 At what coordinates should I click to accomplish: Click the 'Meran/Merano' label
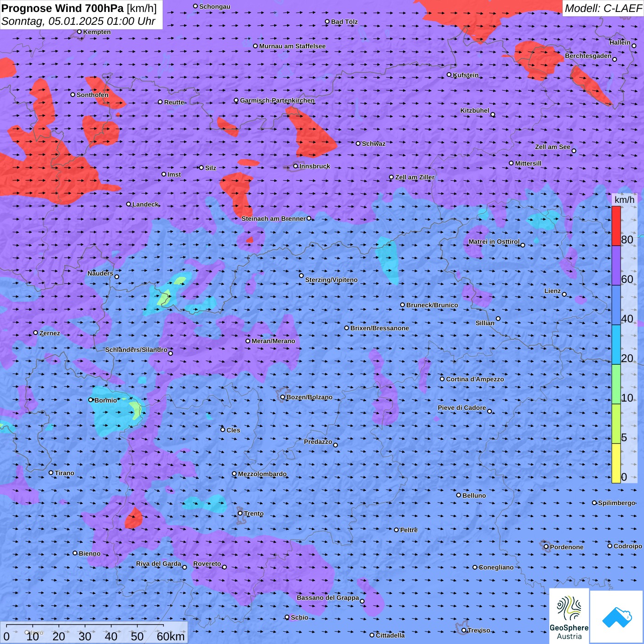pyautogui.click(x=273, y=341)
